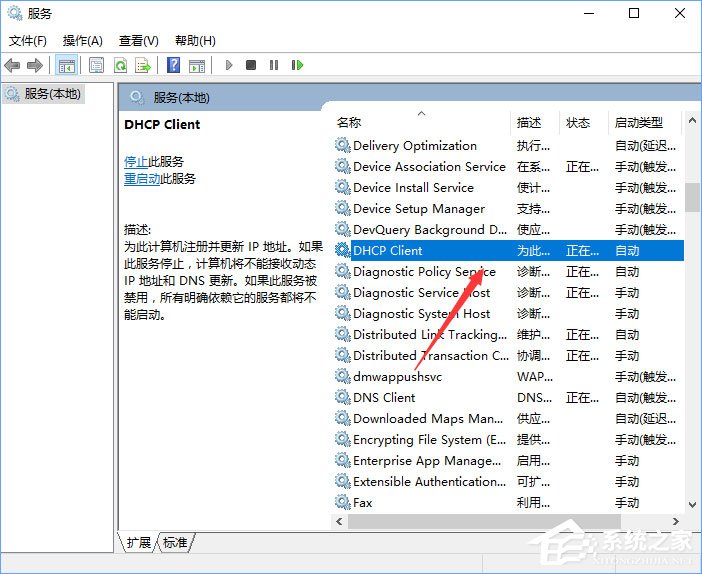The height and width of the screenshot is (574, 702).
Task: Click the Refresh toolbar icon
Action: pyautogui.click(x=120, y=65)
